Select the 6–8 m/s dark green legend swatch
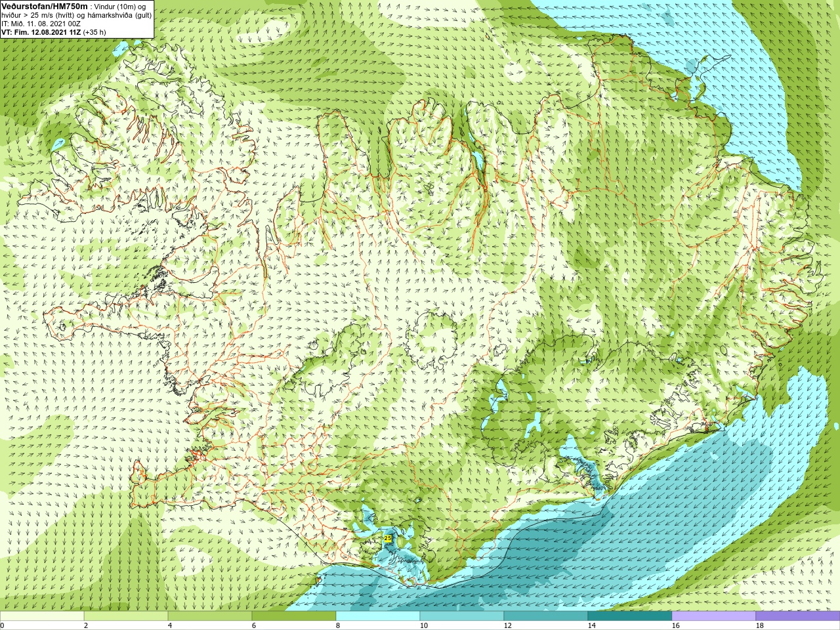This screenshot has width=840, height=630. [294, 616]
